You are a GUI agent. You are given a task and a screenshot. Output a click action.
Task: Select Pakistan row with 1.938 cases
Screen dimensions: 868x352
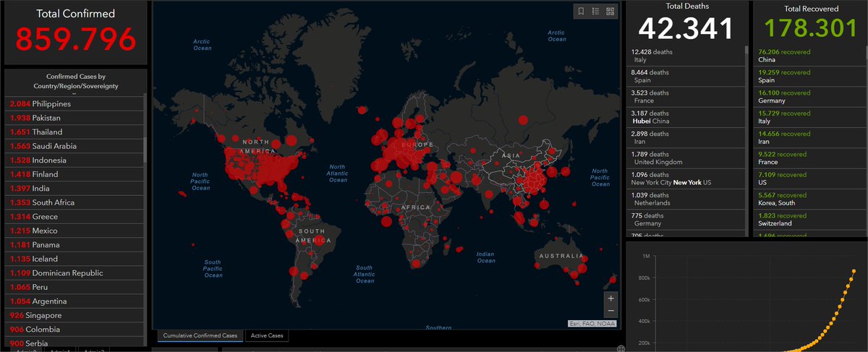[75, 118]
